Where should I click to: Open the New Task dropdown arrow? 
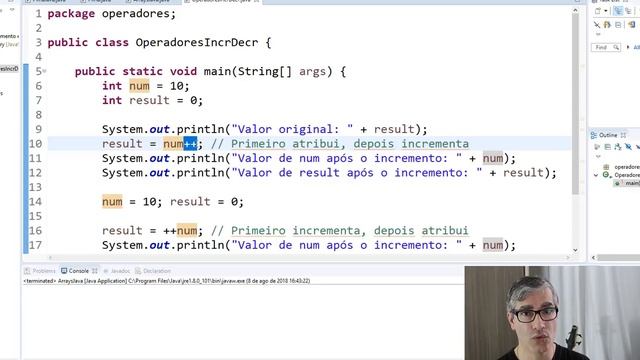tap(606, 11)
